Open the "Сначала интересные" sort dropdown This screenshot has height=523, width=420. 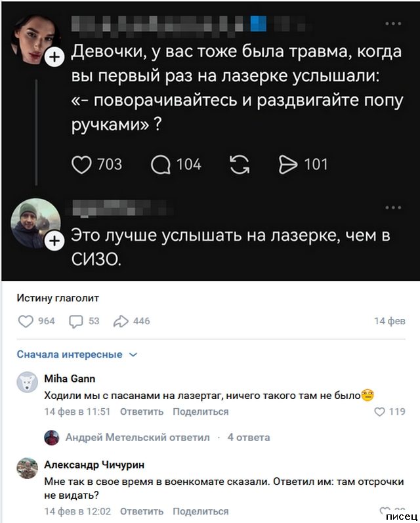tap(77, 354)
